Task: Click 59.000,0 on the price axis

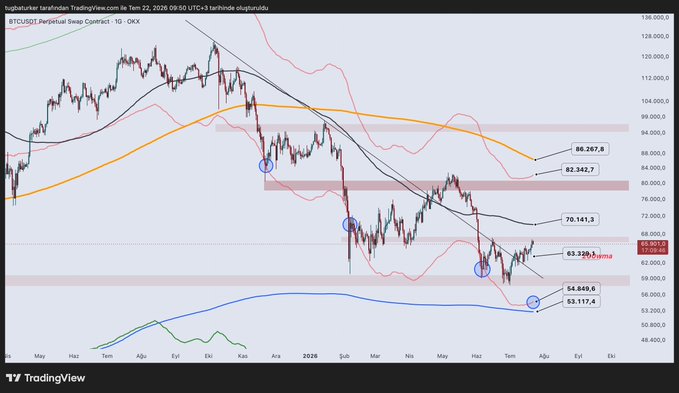Action: (653, 278)
